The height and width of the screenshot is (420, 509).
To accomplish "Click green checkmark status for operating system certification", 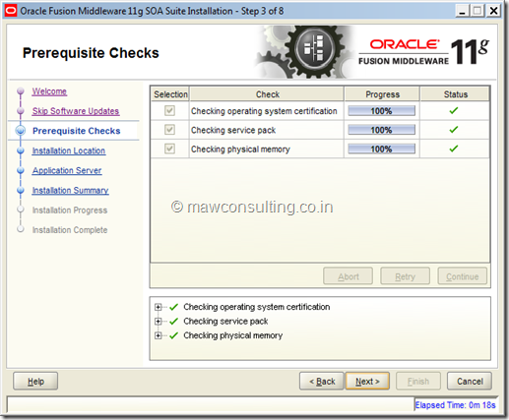I will tap(454, 111).
